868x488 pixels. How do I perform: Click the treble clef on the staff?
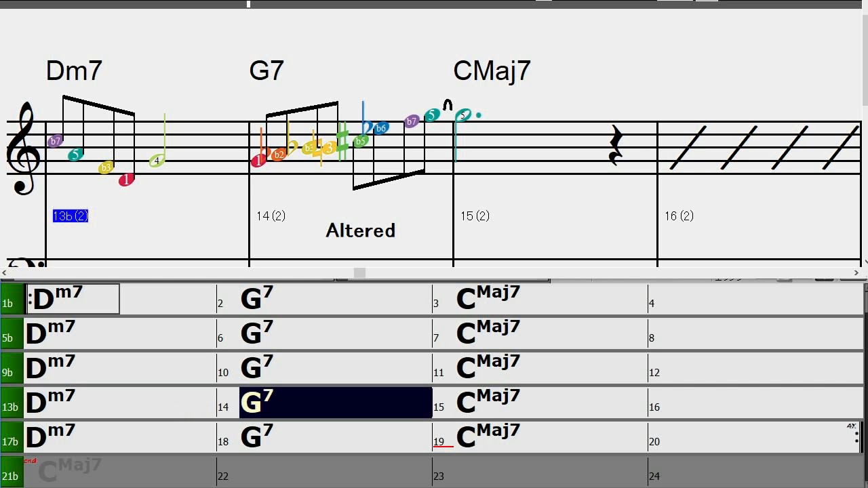coord(24,149)
